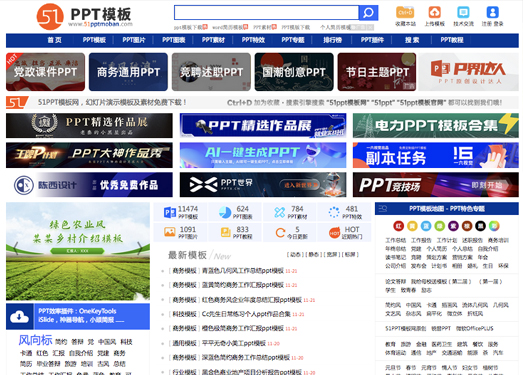Select the green color filter circle

tap(439, 226)
